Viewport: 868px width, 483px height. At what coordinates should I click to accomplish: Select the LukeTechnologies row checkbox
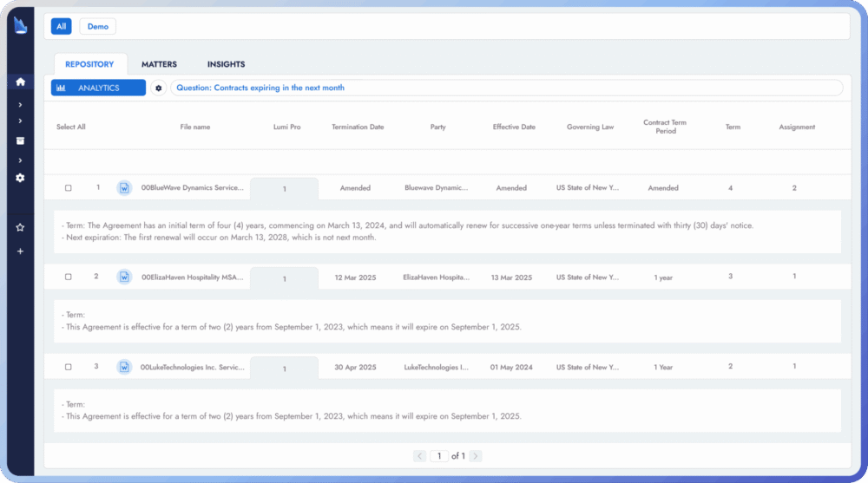[68, 367]
